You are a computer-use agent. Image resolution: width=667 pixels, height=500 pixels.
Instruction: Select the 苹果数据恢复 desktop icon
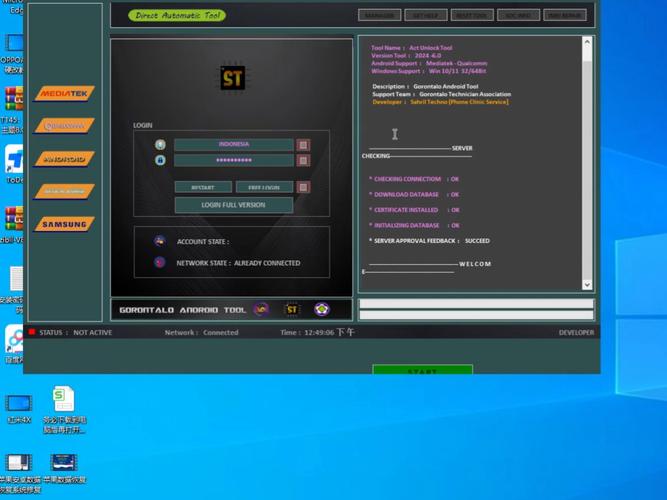click(x=64, y=469)
